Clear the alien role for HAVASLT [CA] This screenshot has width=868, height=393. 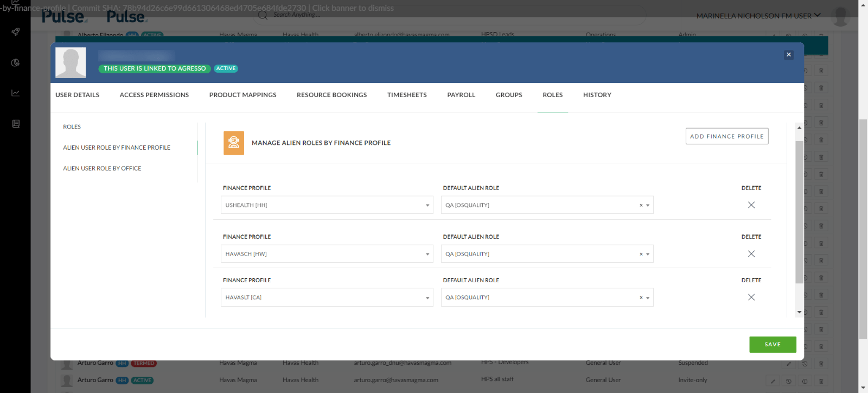tap(641, 297)
